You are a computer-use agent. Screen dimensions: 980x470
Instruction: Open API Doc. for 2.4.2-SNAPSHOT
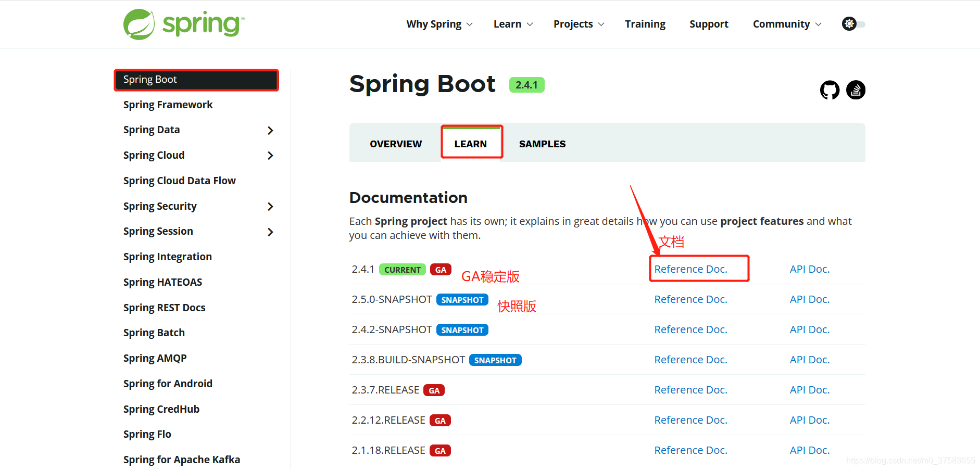(809, 329)
